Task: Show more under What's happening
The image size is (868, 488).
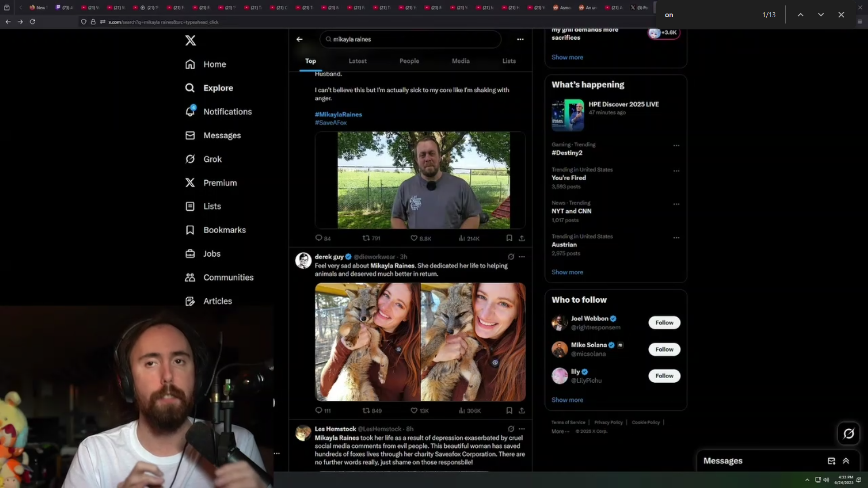Action: [567, 272]
